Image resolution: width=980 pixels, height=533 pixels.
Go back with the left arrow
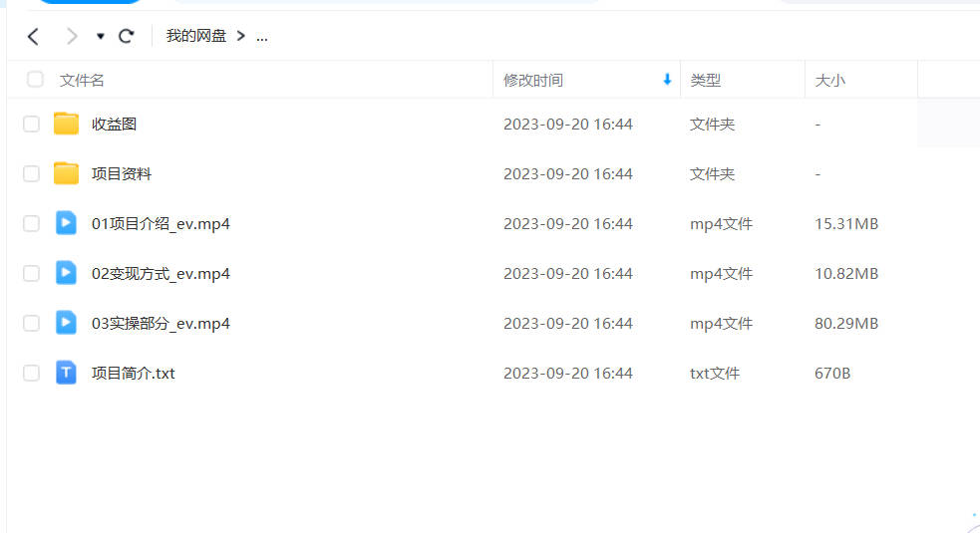click(x=34, y=37)
